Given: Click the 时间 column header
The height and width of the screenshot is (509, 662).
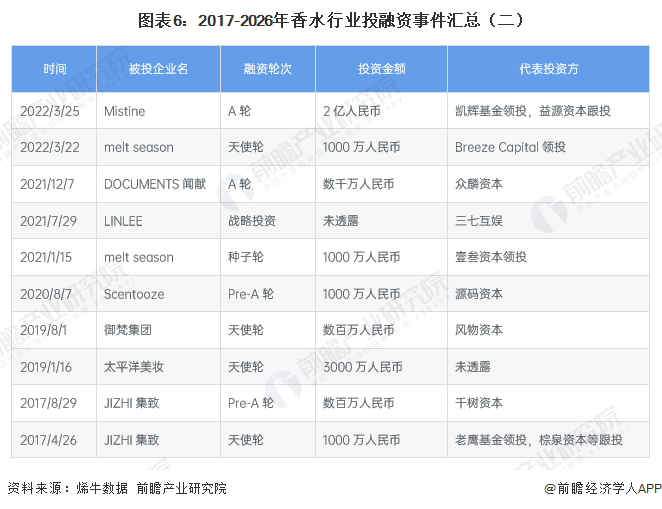Looking at the screenshot, I should [x=55, y=68].
